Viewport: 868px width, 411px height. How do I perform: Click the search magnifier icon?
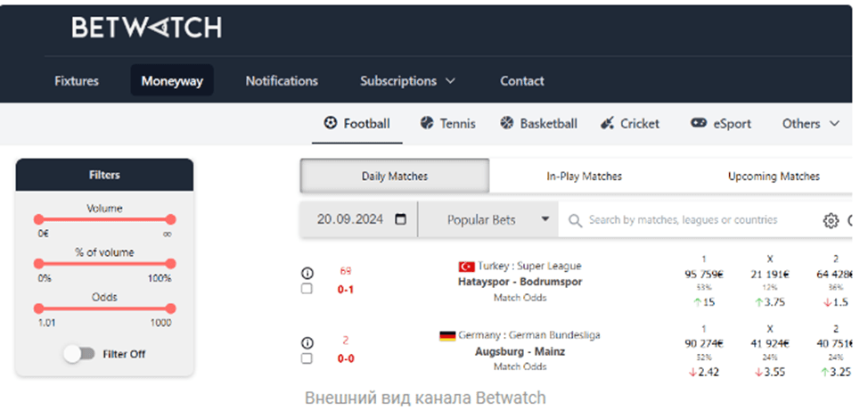tap(575, 221)
